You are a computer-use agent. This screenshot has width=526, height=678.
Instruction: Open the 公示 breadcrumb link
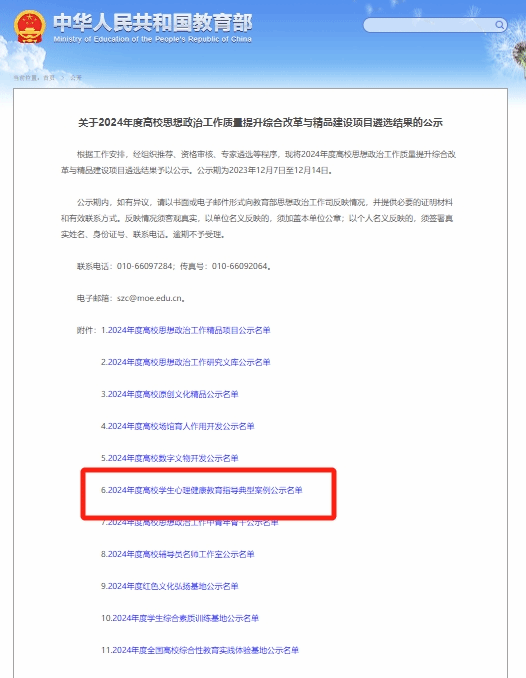[x=76, y=78]
